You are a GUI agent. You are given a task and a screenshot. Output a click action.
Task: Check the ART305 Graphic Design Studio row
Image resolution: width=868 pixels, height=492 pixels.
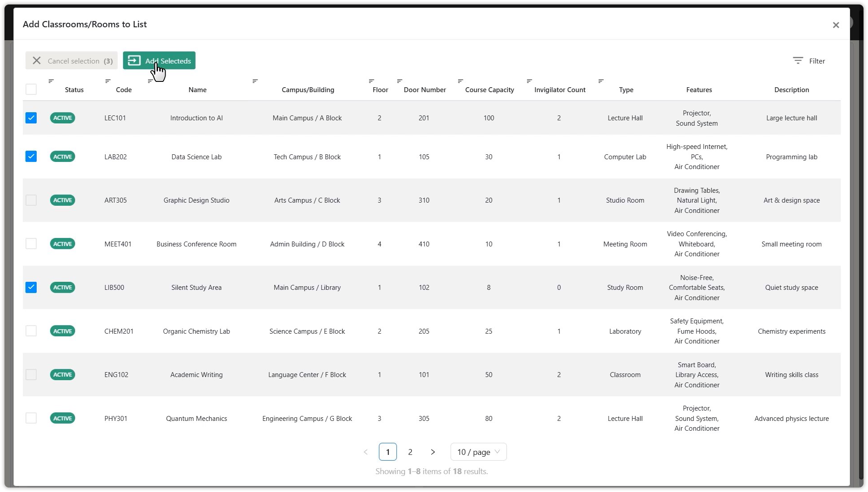tap(31, 200)
